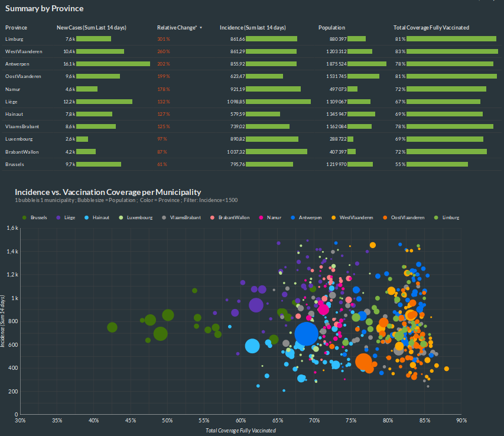
Task: Click Liège's Incidence bar in table
Action: (278, 102)
